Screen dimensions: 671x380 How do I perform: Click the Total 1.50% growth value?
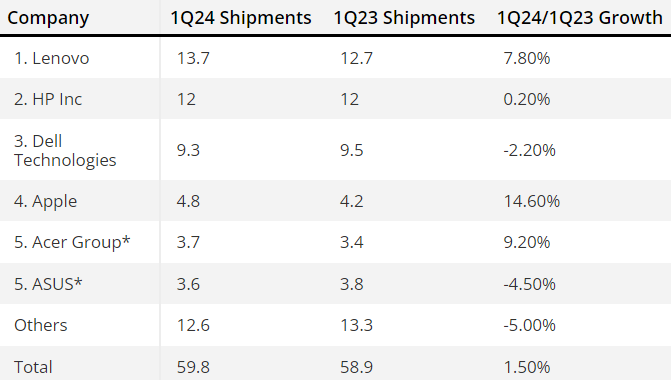point(526,367)
